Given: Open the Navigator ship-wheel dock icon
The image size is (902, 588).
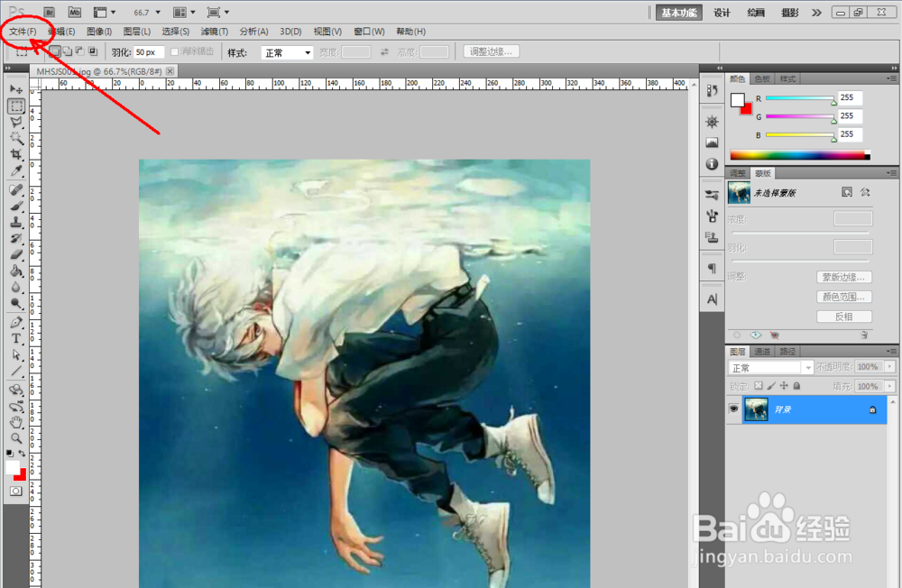Looking at the screenshot, I should pyautogui.click(x=713, y=122).
